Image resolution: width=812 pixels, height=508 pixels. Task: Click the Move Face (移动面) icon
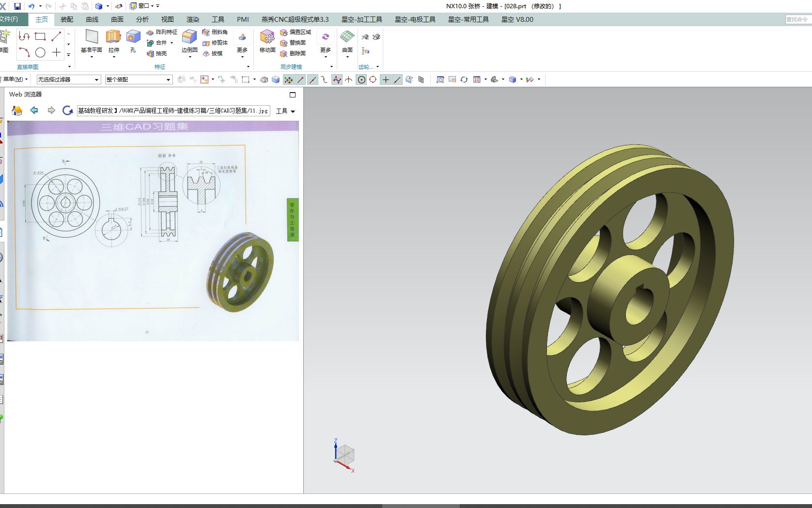pyautogui.click(x=267, y=38)
